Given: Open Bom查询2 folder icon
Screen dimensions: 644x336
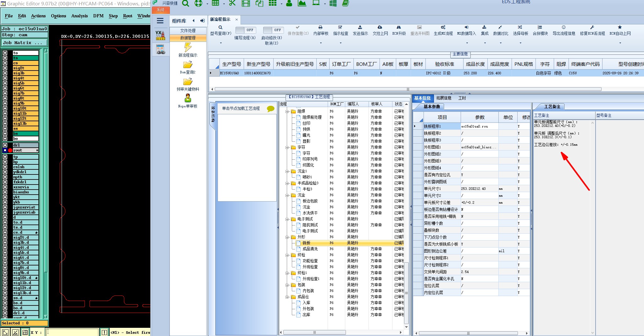Looking at the screenshot, I should pos(188,65).
